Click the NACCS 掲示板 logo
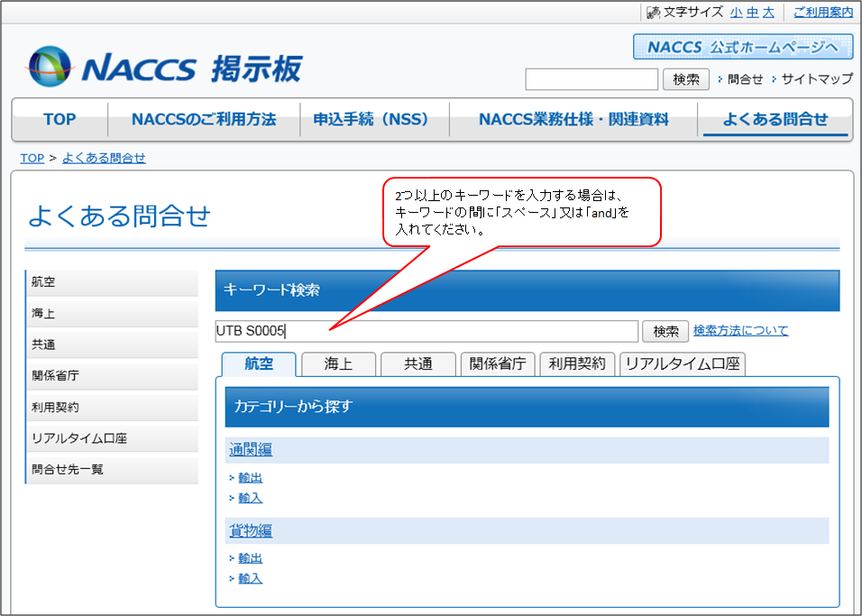 click(x=165, y=68)
